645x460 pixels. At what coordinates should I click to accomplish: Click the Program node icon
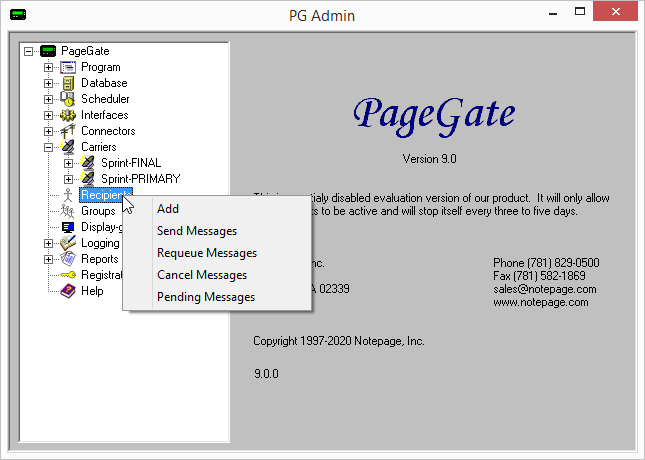[68, 67]
